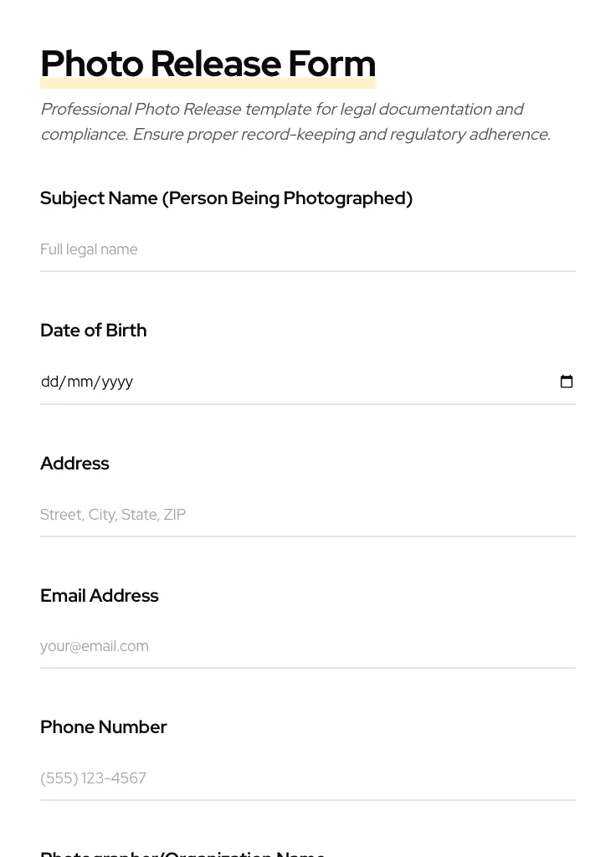Screen dimensions: 616x857
Task: Click the Phone Number input field
Action: click(x=307, y=778)
